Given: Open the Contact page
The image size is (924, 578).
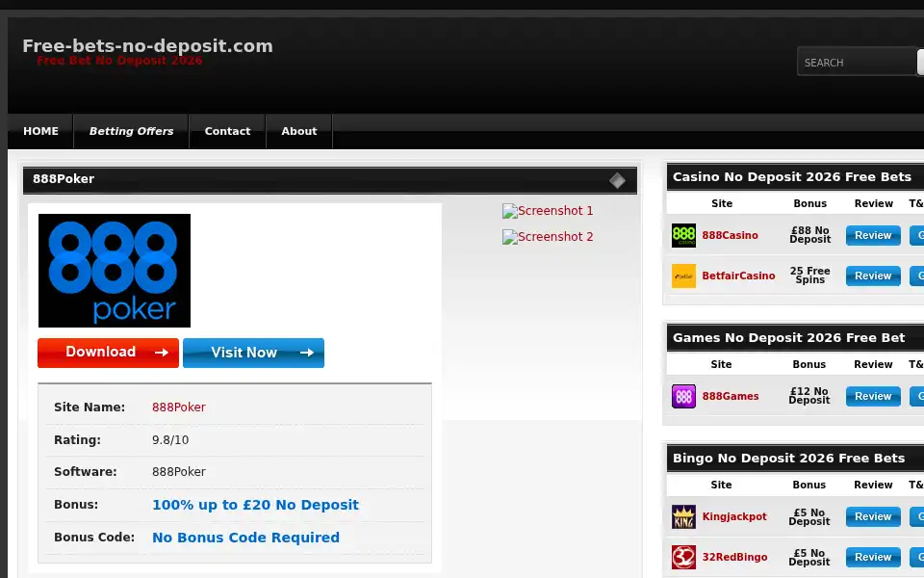Looking at the screenshot, I should coord(227,131).
